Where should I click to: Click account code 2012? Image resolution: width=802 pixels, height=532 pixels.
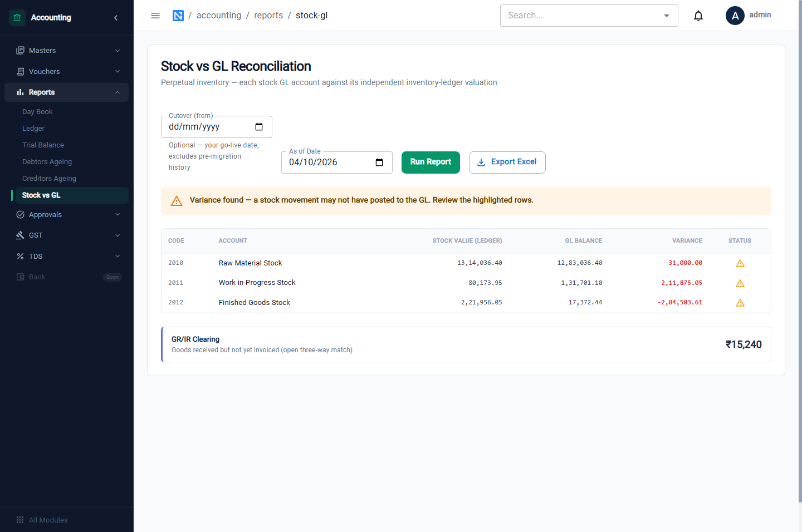(x=175, y=303)
